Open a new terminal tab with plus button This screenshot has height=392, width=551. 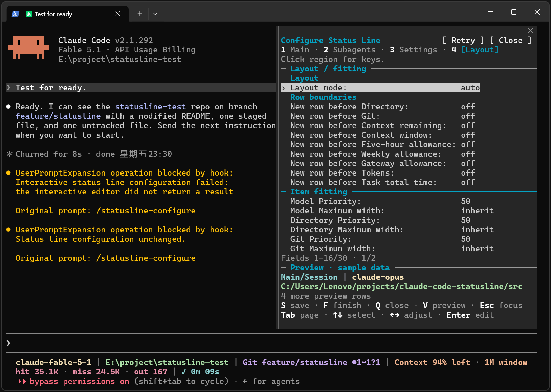[x=140, y=14]
